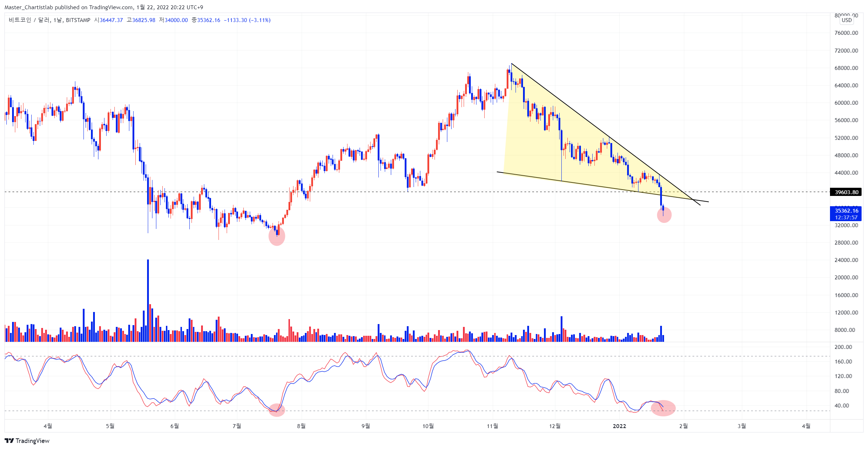Screen dimensions: 868x449
Task: Click the TradingView logo at the bottom left
Action: (27, 440)
